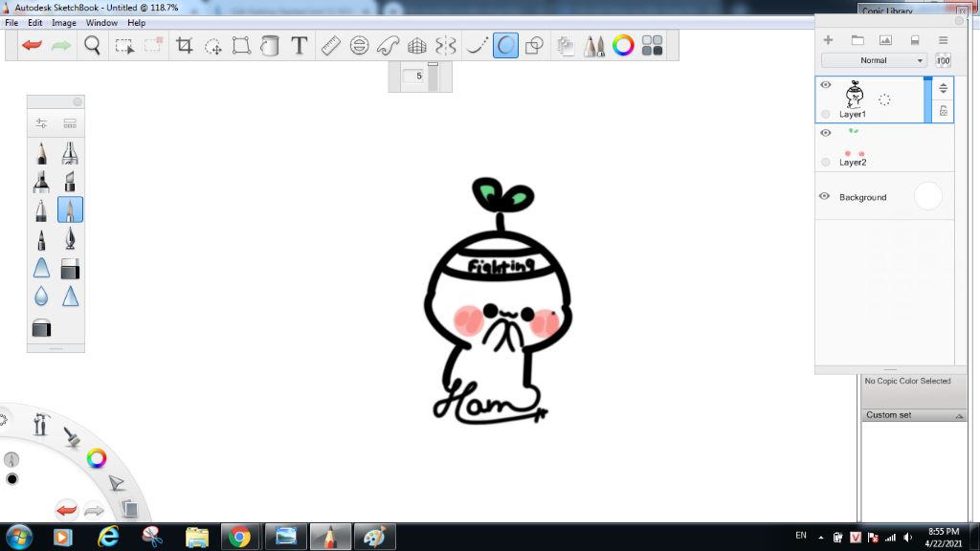
Task: Select the Sharpen triangle brush
Action: (x=70, y=296)
